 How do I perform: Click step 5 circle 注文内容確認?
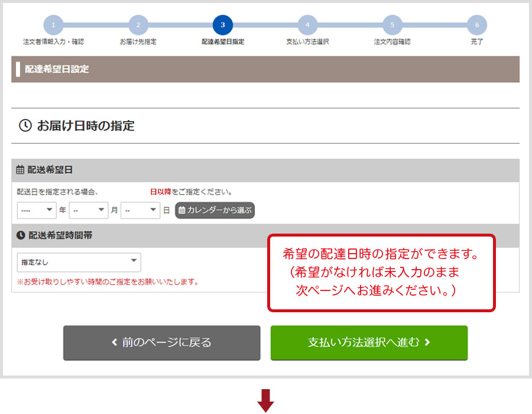(392, 25)
